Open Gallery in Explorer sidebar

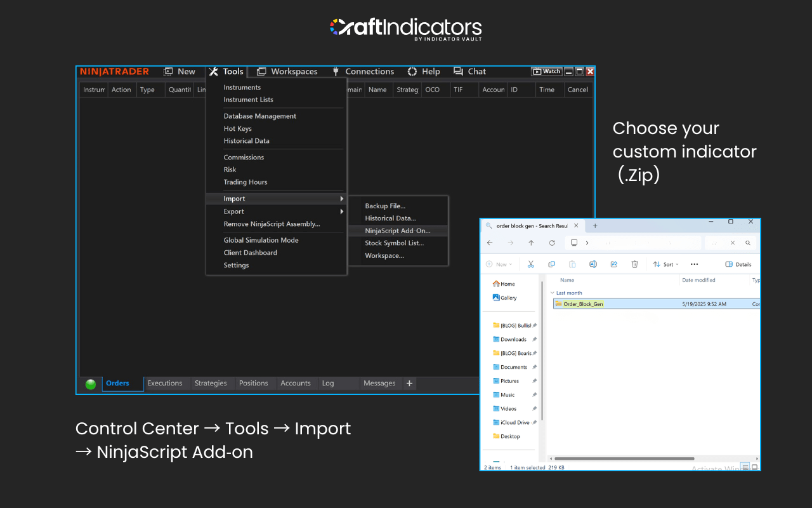click(x=505, y=298)
